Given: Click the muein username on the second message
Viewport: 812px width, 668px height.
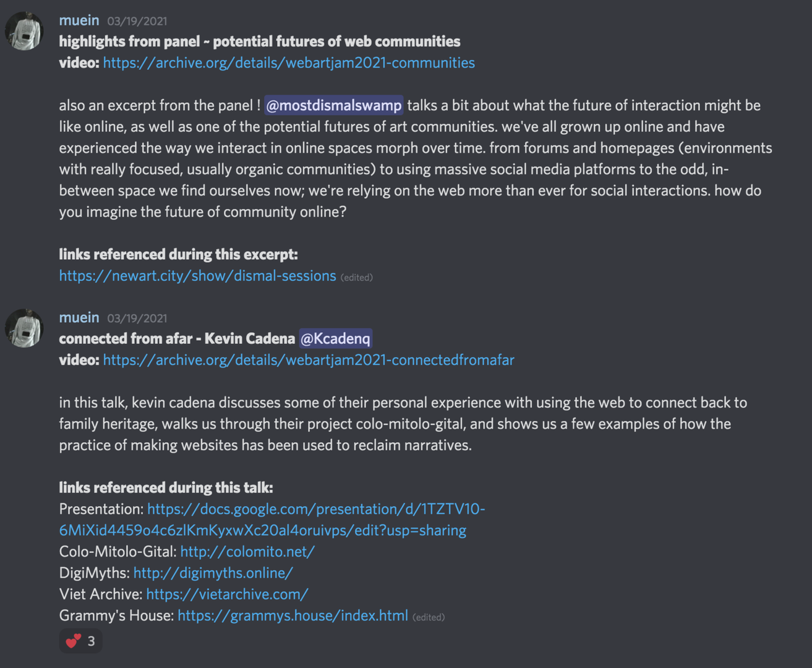Looking at the screenshot, I should click(x=79, y=317).
